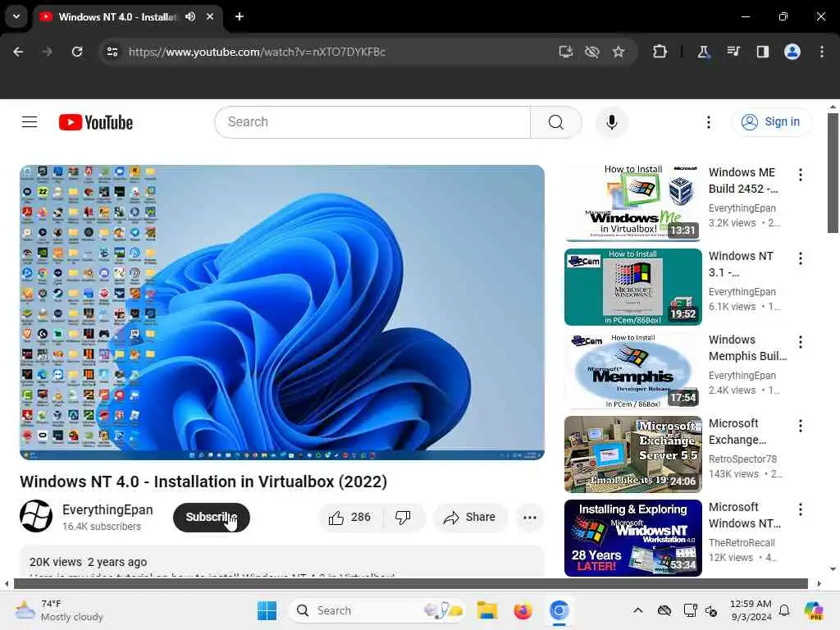
Task: Open weather widget Mostly cloudy
Action: point(59,610)
